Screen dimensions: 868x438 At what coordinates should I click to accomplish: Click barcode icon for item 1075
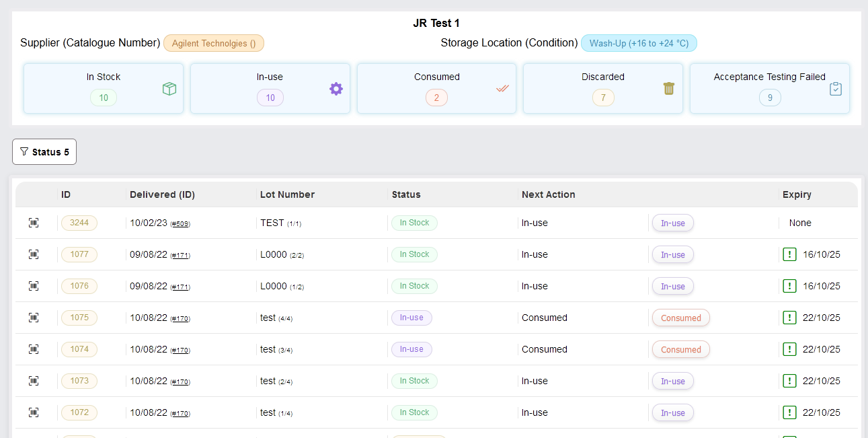click(x=34, y=318)
